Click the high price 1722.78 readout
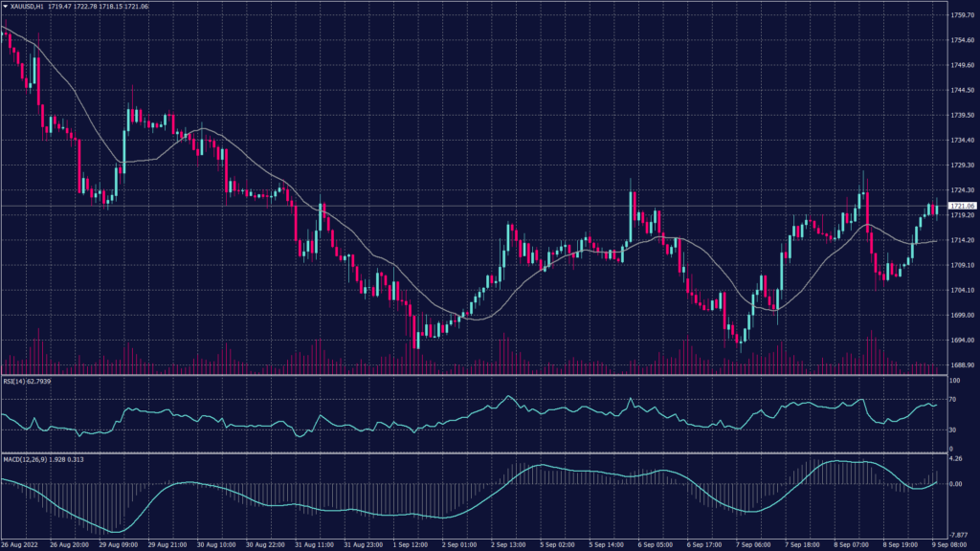 [88, 5]
